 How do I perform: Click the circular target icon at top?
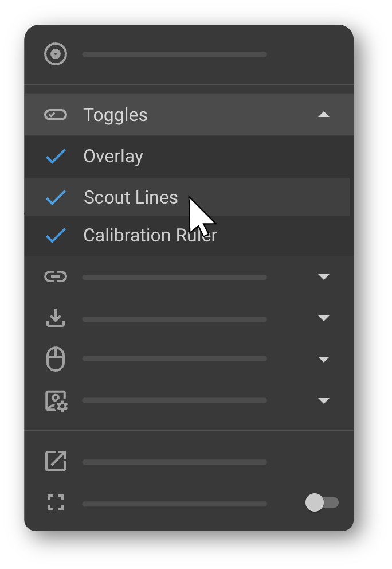[56, 54]
